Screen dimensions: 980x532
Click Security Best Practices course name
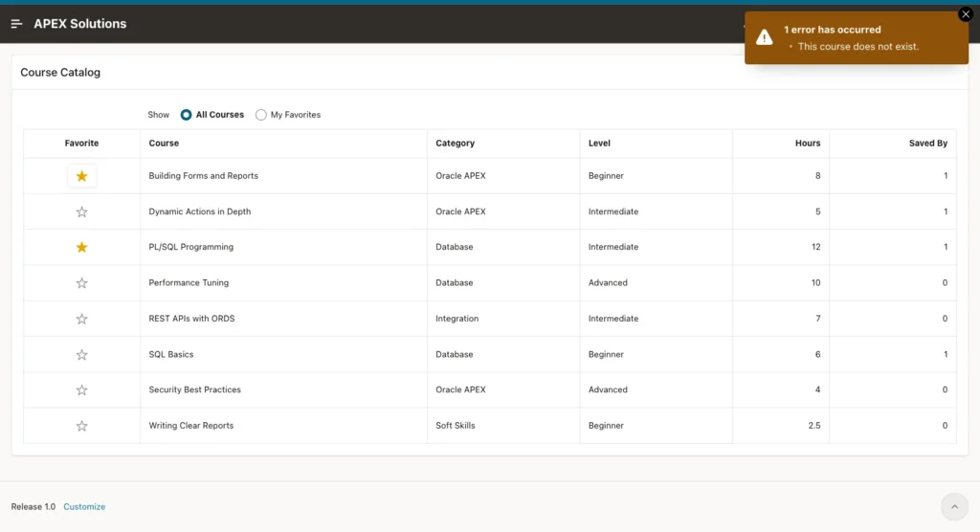pyautogui.click(x=194, y=389)
